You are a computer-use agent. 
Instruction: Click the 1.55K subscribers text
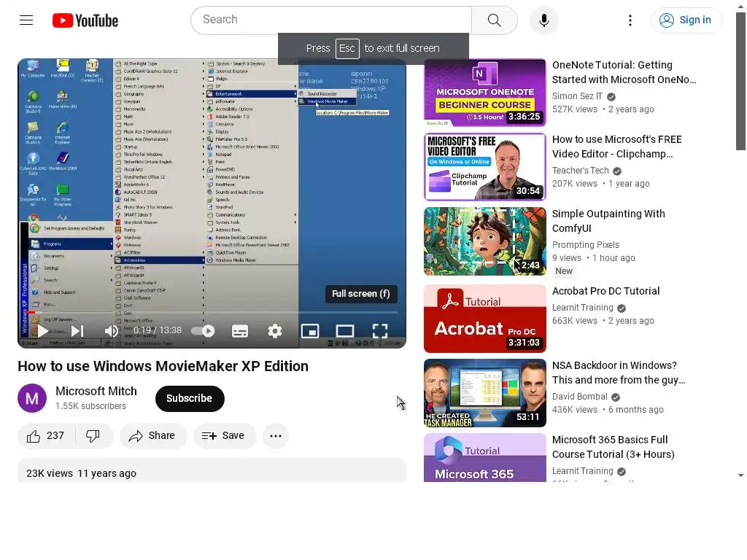90,406
